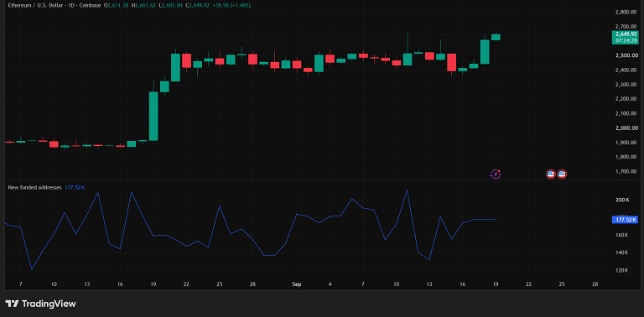Viewport: 644px width, 317px height.
Task: Click the 120 K indicator axis label
Action: (622, 271)
